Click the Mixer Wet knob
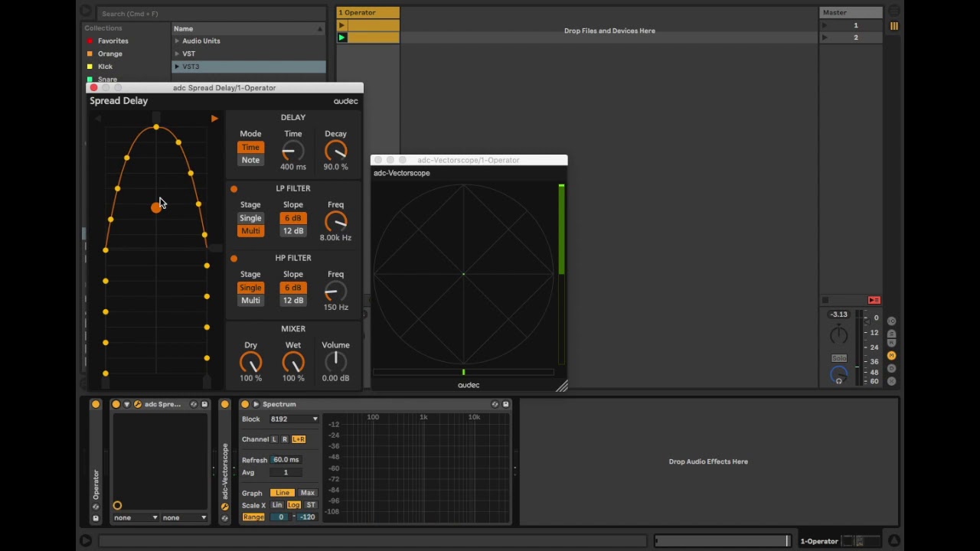Viewport: 980px width, 551px height. 293,363
